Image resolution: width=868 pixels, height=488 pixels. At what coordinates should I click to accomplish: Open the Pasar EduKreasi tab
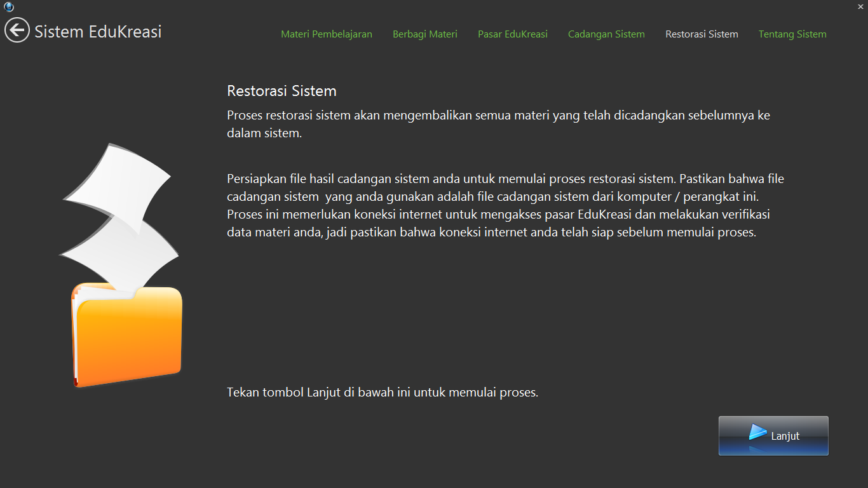click(x=513, y=34)
